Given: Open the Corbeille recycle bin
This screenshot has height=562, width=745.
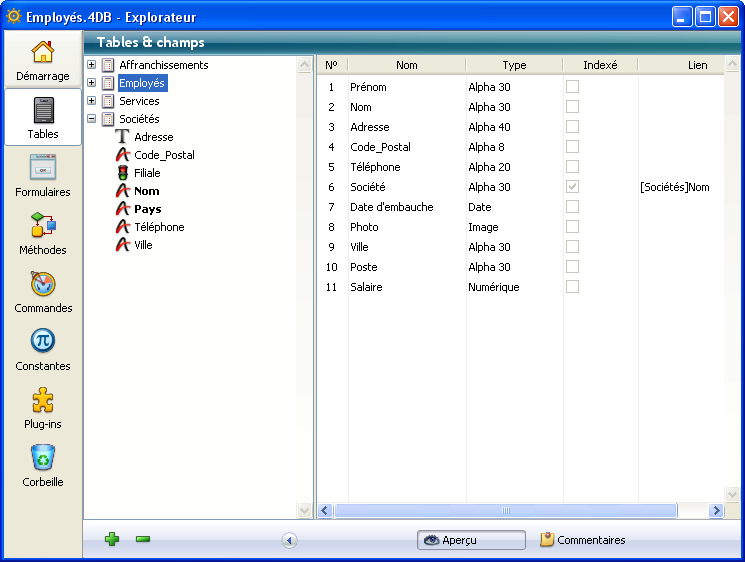Looking at the screenshot, I should [42, 466].
